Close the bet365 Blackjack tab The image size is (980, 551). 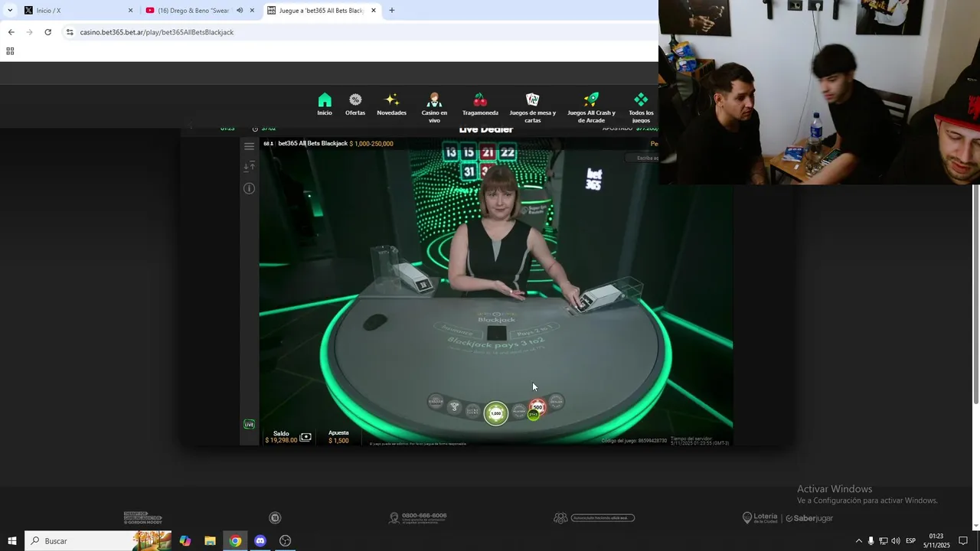tap(374, 11)
